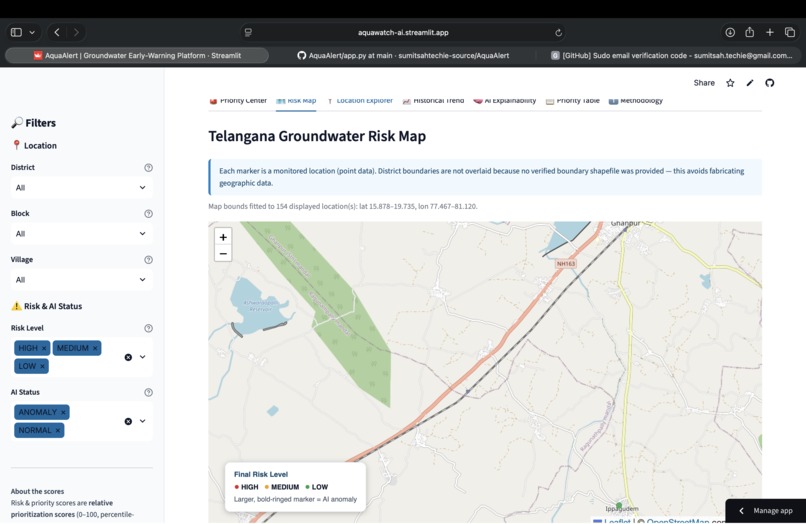The width and height of the screenshot is (806, 524).
Task: Clear all Risk Level selections
Action: coord(128,357)
